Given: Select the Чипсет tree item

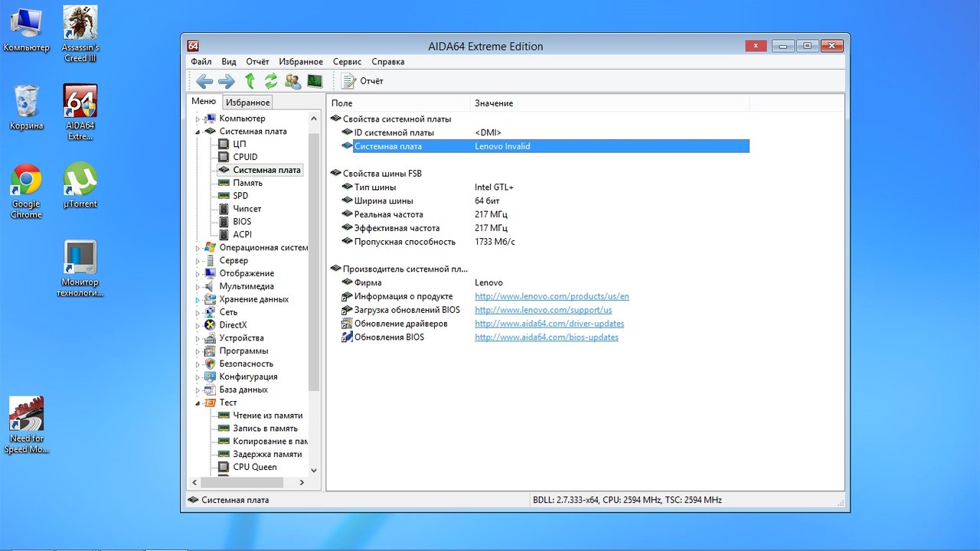Looking at the screenshot, I should pos(247,208).
